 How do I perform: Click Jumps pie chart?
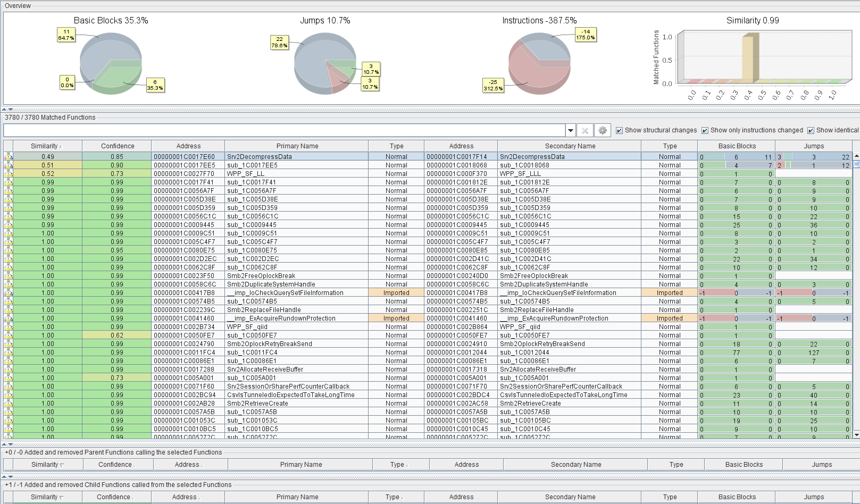[x=325, y=63]
